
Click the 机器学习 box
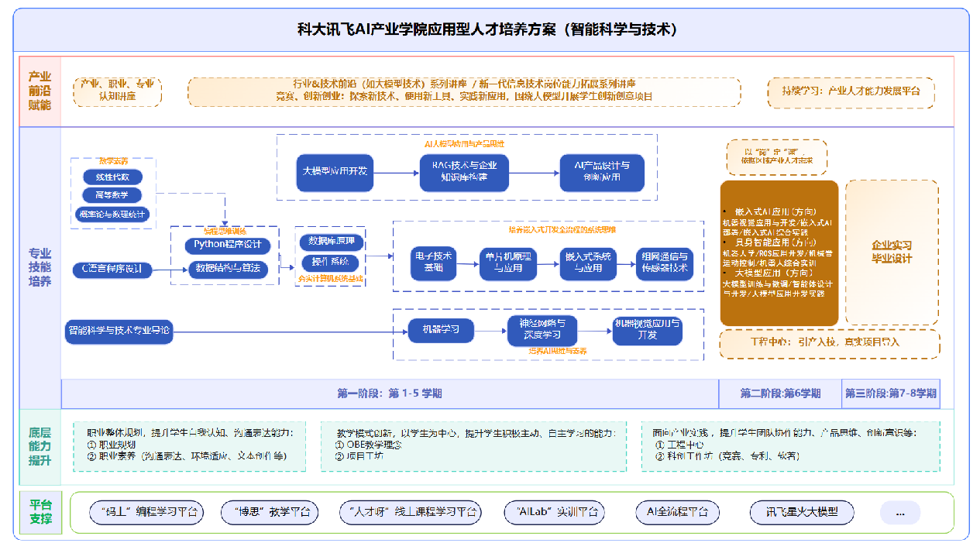pyautogui.click(x=441, y=331)
